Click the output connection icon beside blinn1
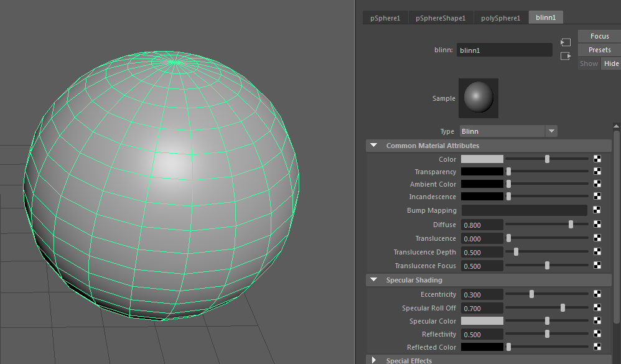 (565, 56)
